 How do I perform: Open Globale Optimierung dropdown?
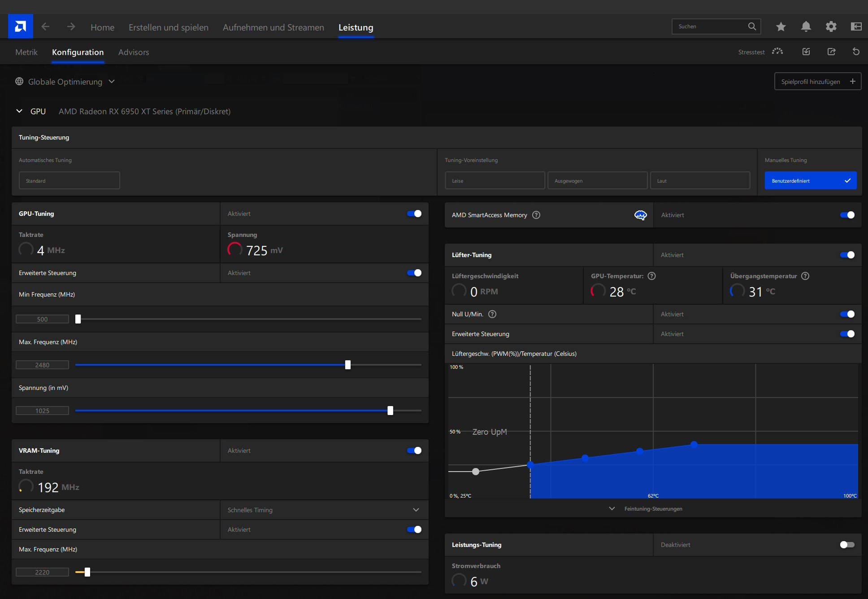point(65,82)
